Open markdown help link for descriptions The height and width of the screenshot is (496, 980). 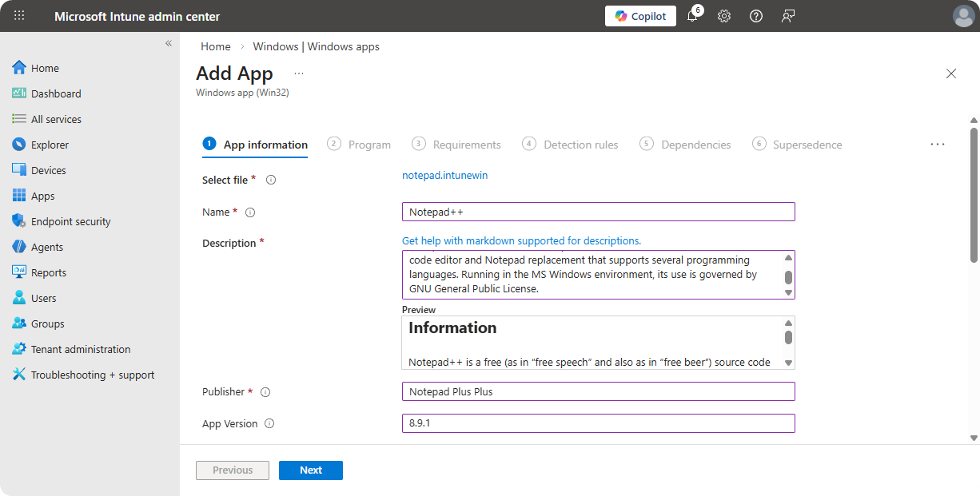pyautogui.click(x=521, y=240)
